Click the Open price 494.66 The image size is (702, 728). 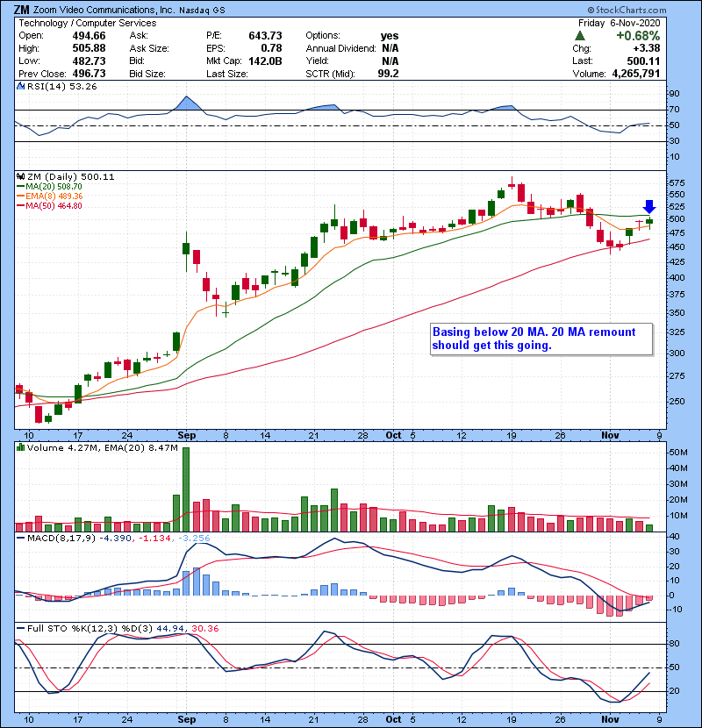89,36
